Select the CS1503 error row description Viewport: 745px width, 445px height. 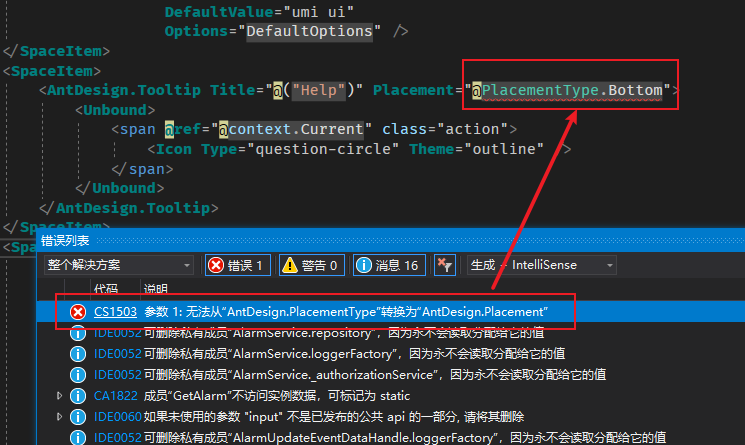click(x=346, y=312)
